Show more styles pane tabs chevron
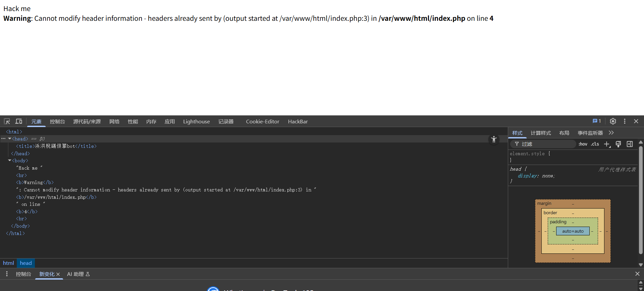Viewport: 644px width, 291px height. pyautogui.click(x=611, y=133)
